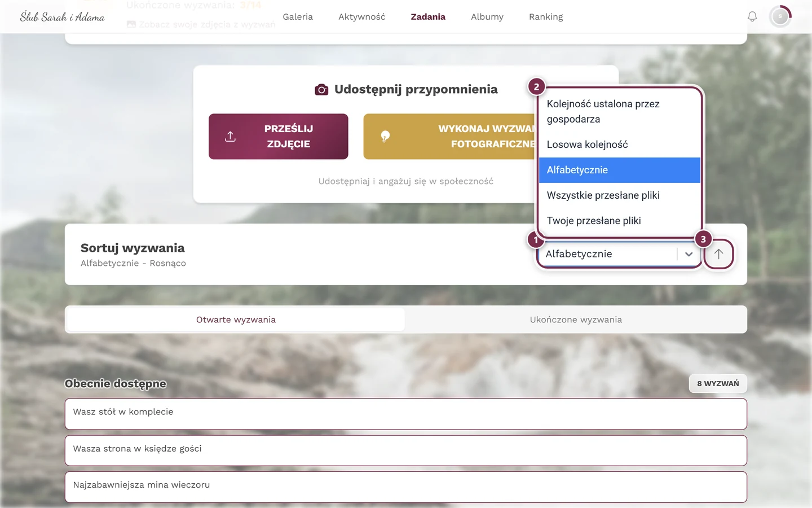Go to Galeria in navigation
The width and height of the screenshot is (812, 508).
point(298,17)
